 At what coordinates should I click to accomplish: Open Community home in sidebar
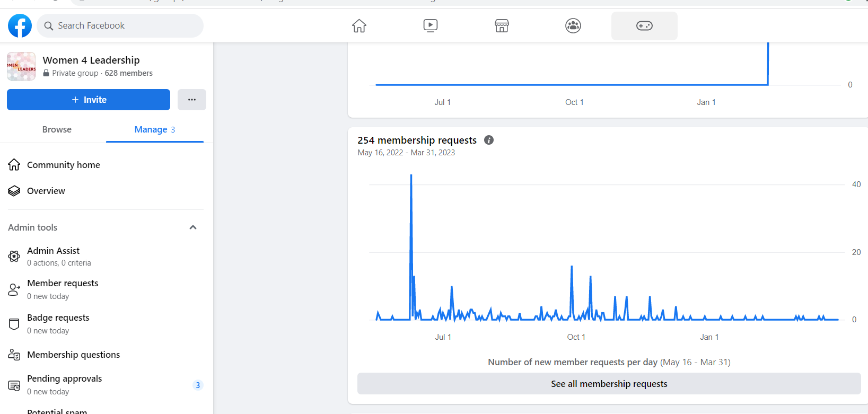[x=63, y=165]
